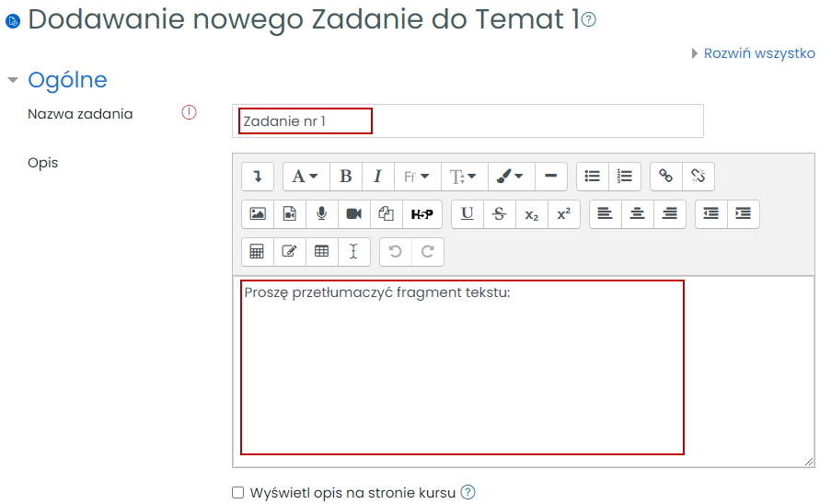
Task: Toggle bold formatting in the editor
Action: (x=346, y=176)
